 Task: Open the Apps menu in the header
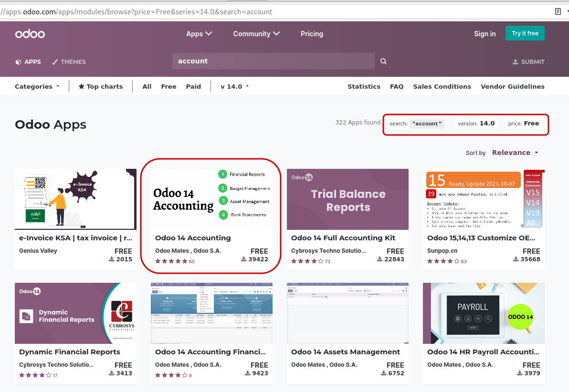(x=199, y=34)
